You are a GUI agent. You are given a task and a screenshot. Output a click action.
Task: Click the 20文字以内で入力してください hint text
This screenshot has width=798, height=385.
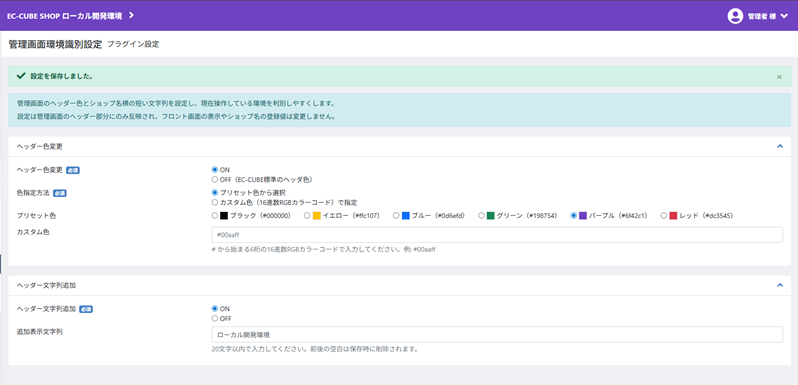[315, 350]
